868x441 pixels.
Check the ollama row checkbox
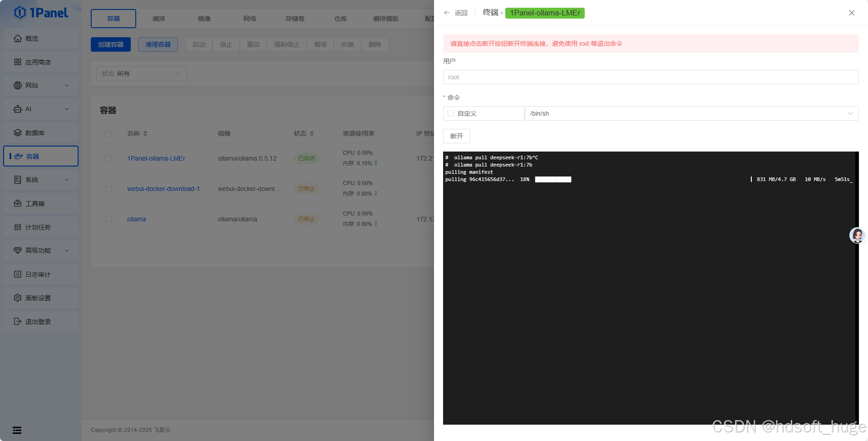[108, 219]
